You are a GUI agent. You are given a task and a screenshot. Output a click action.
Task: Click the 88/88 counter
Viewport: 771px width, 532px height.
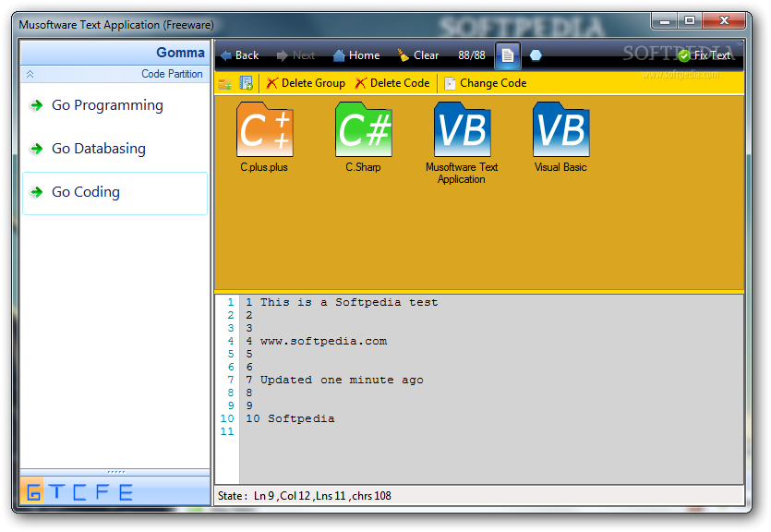pos(472,55)
